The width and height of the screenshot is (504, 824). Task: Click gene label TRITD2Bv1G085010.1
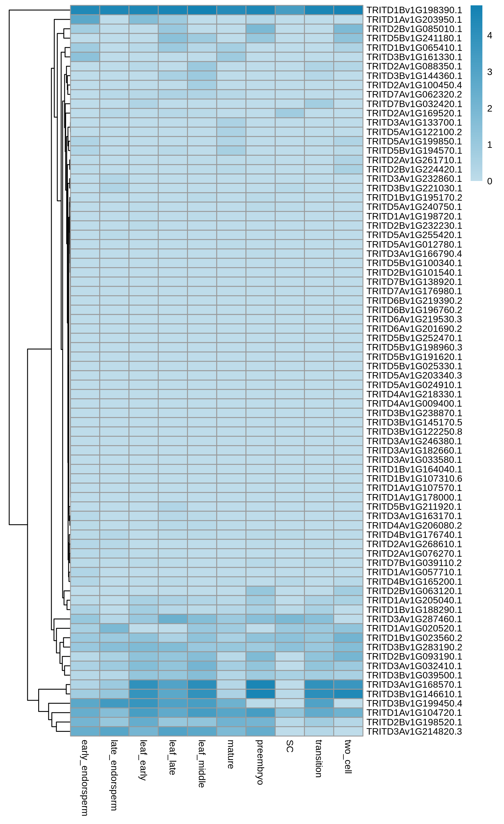click(414, 29)
